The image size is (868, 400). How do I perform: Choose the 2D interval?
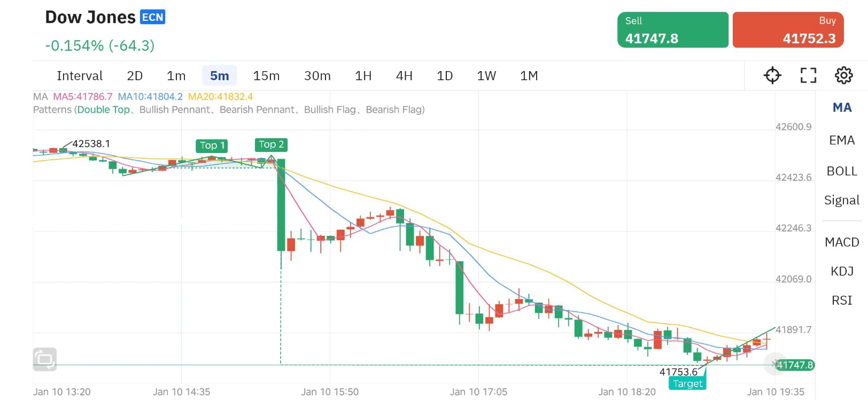135,76
